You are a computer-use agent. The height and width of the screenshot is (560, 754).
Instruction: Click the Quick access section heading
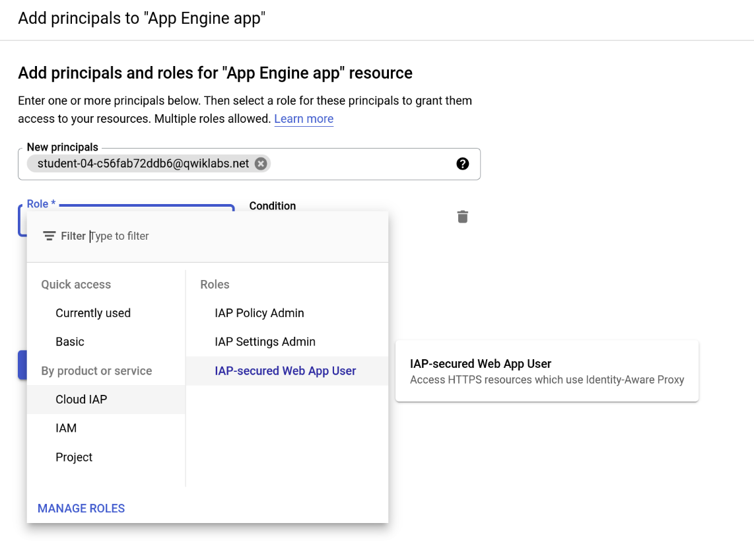[x=76, y=285]
